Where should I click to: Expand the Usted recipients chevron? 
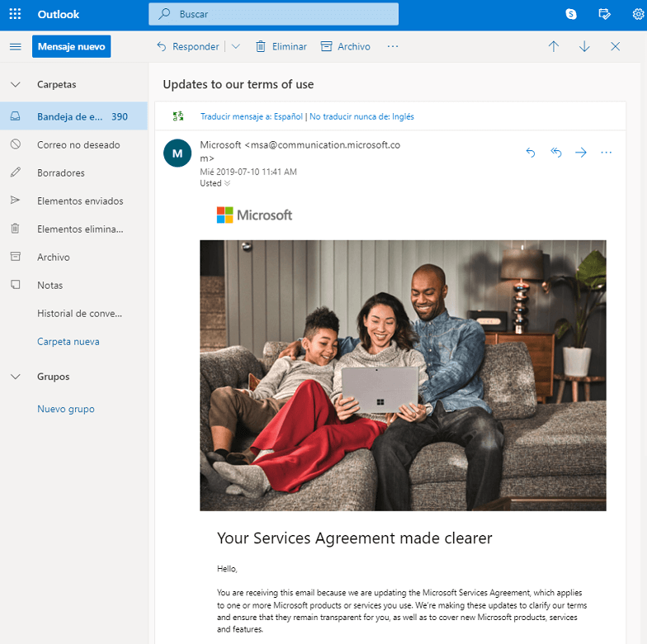(x=227, y=183)
